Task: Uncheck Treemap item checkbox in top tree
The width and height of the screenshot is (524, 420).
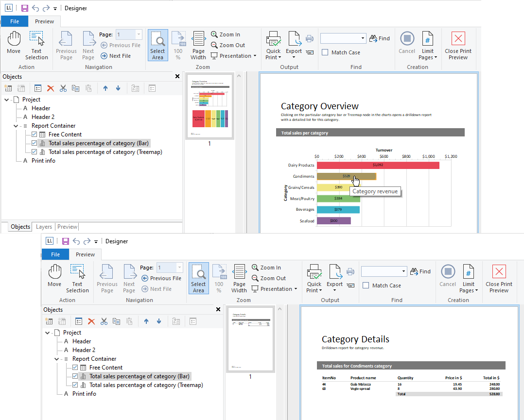Action: tap(34, 152)
